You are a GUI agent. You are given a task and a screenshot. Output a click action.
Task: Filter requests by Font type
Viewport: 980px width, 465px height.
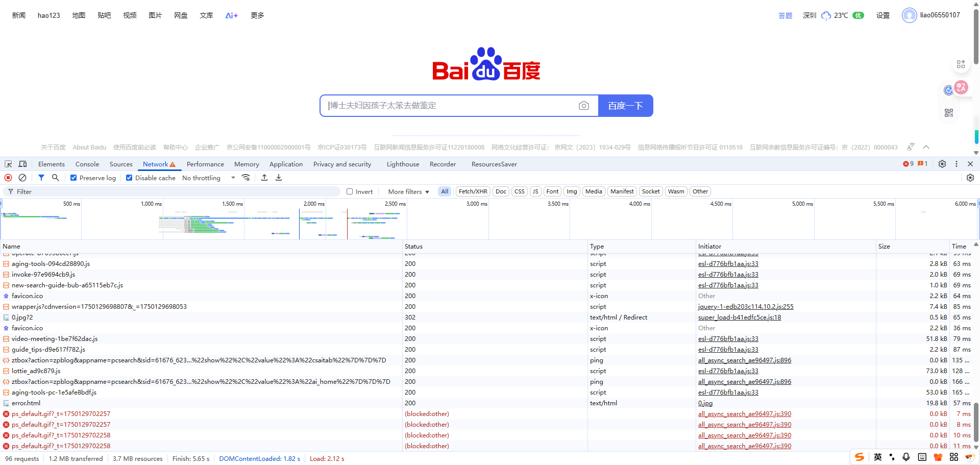pos(552,191)
